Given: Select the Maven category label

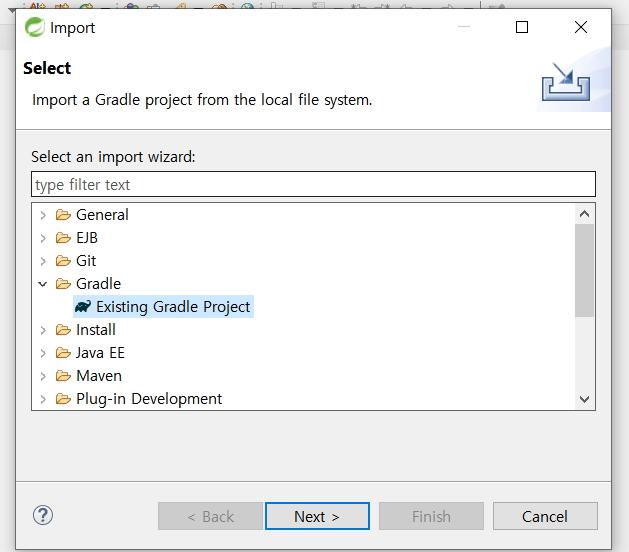Looking at the screenshot, I should point(99,376).
